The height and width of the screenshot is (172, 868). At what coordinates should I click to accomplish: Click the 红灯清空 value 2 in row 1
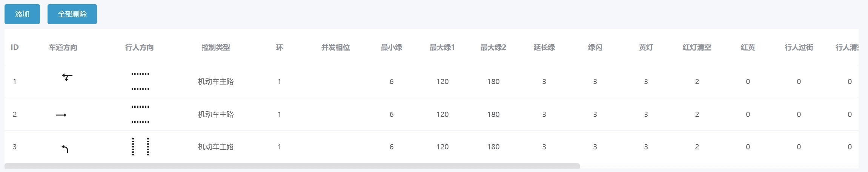click(697, 81)
